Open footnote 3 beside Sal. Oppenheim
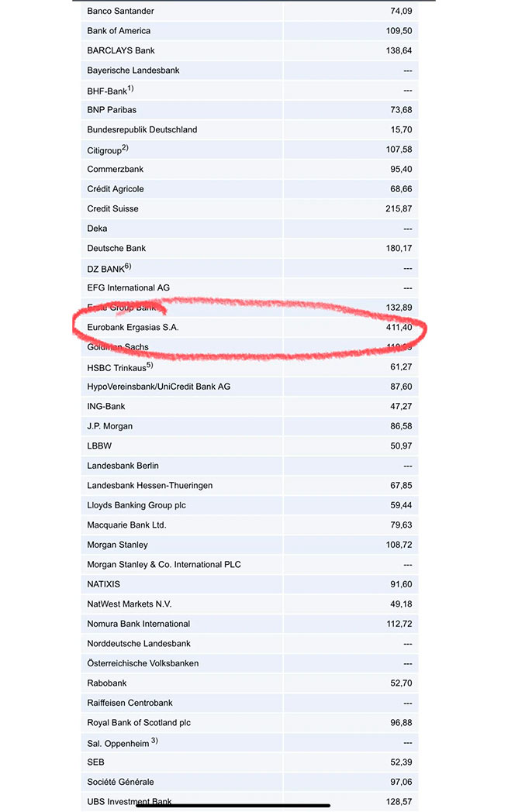 [x=154, y=740]
